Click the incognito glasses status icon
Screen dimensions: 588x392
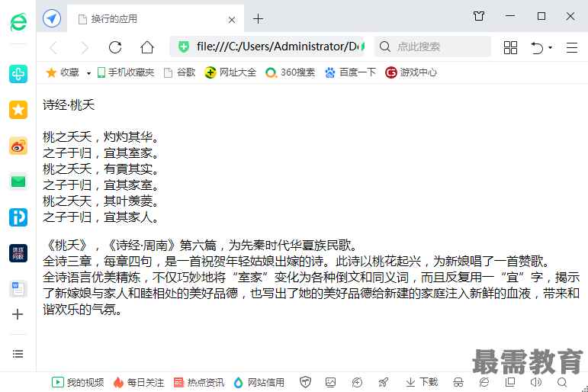(458, 382)
